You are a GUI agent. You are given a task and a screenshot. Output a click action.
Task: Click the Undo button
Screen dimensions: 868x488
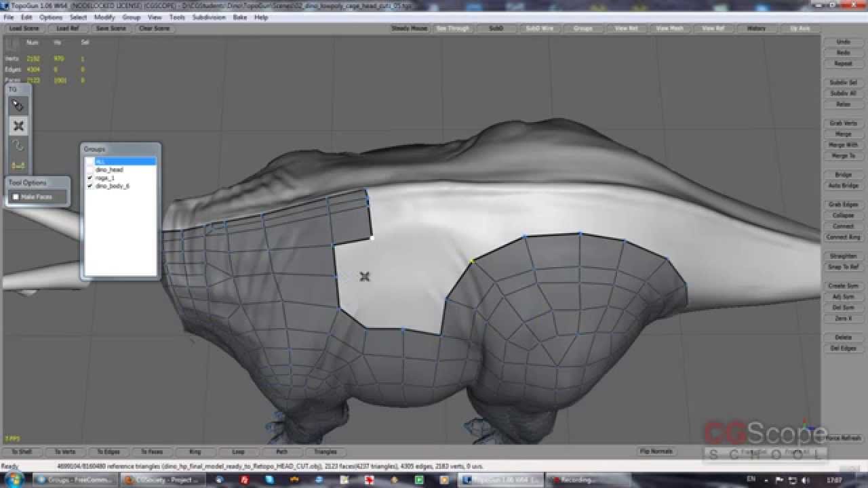[x=843, y=42]
